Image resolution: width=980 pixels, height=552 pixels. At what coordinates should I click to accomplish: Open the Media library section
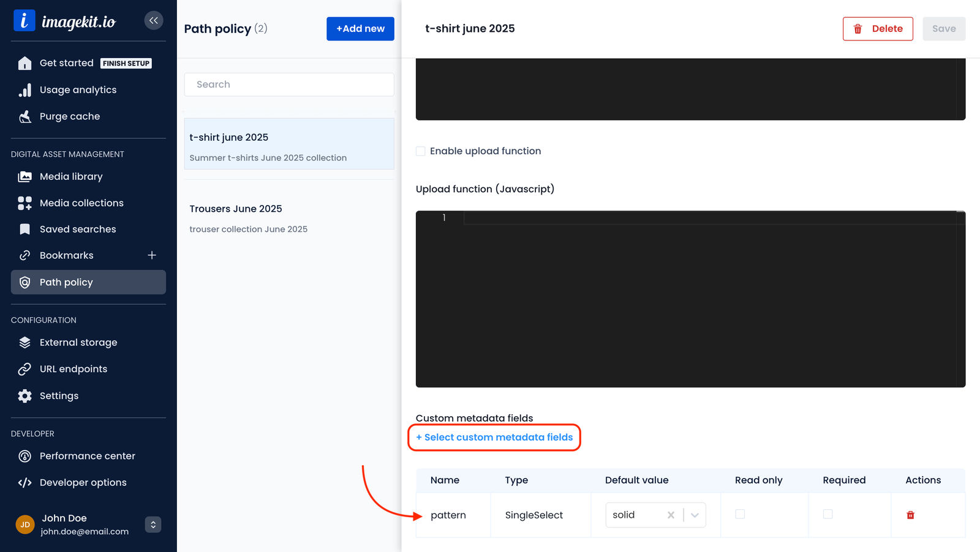point(71,176)
